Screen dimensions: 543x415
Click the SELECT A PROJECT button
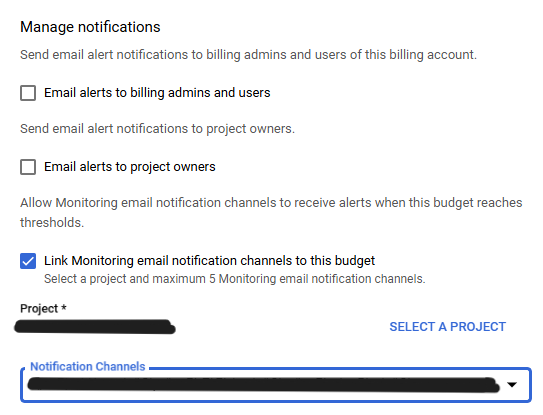(447, 327)
